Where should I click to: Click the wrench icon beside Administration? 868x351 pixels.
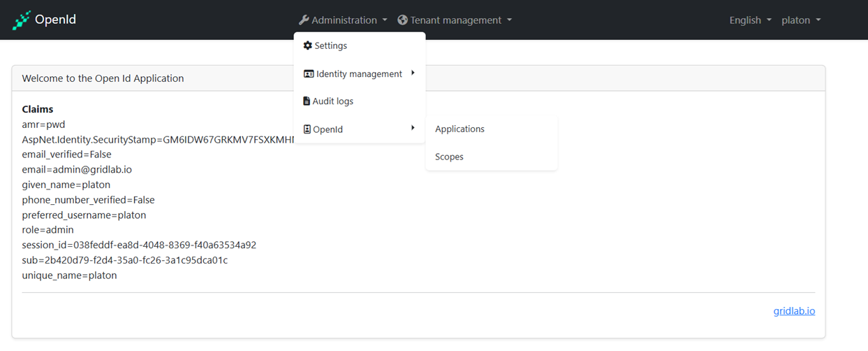pos(303,20)
